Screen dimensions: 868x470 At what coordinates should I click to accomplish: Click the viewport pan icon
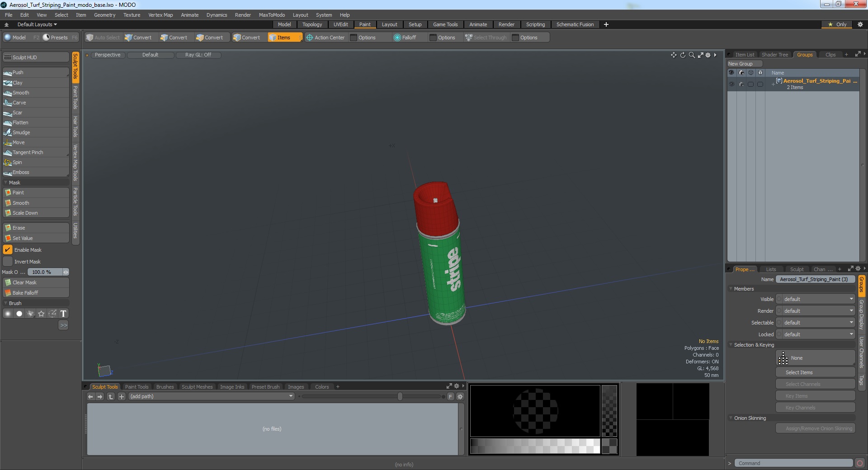pyautogui.click(x=674, y=55)
